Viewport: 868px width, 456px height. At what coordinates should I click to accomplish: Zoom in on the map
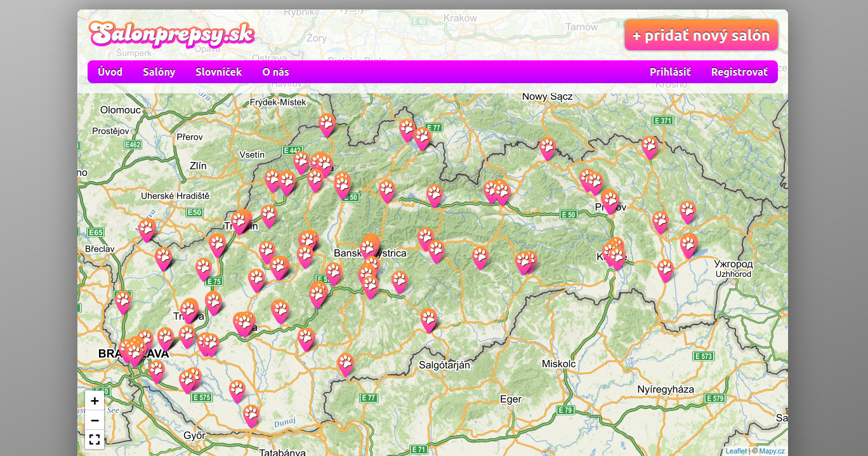[95, 401]
